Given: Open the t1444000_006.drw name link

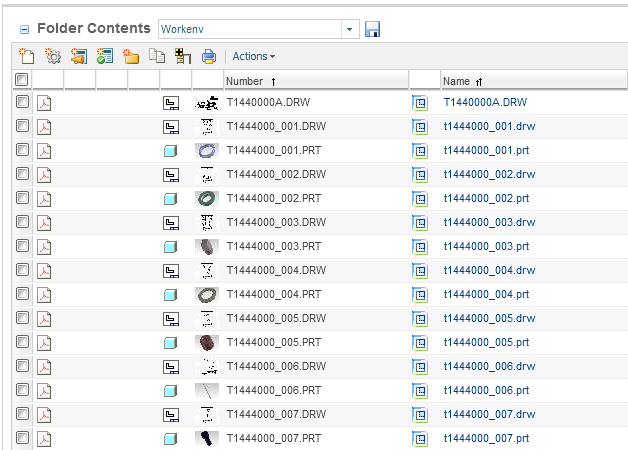Looking at the screenshot, I should tap(489, 366).
